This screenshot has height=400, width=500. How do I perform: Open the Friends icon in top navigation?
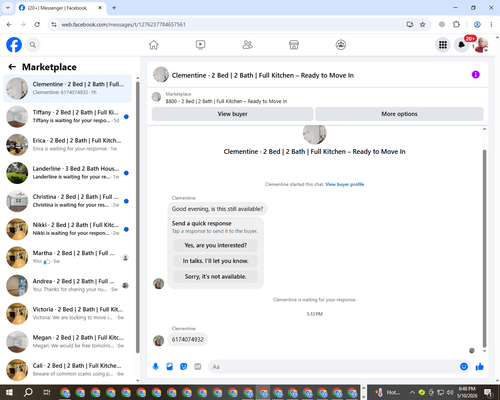pyautogui.click(x=247, y=45)
